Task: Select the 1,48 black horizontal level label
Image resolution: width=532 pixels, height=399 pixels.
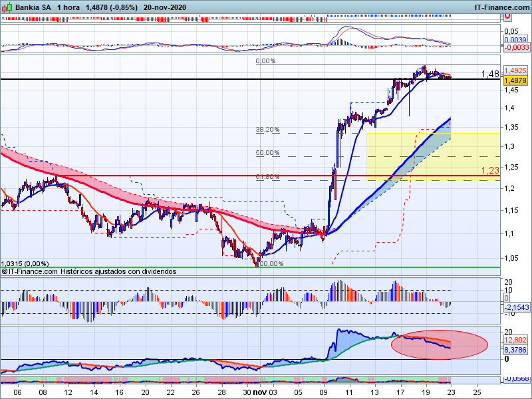Action: [490, 74]
